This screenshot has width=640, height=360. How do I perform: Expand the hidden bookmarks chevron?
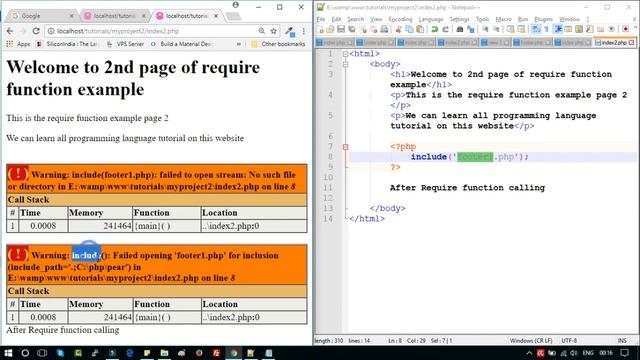pos(239,44)
